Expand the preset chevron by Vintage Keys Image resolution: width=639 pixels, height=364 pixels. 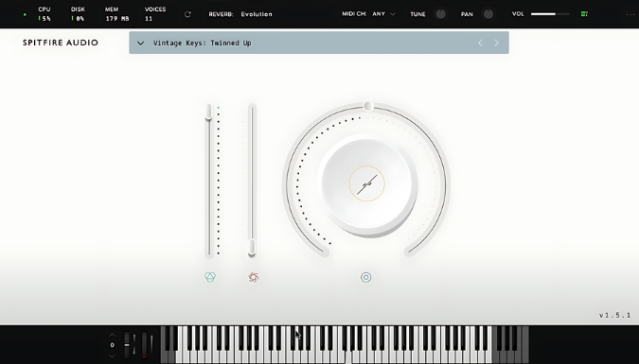140,43
